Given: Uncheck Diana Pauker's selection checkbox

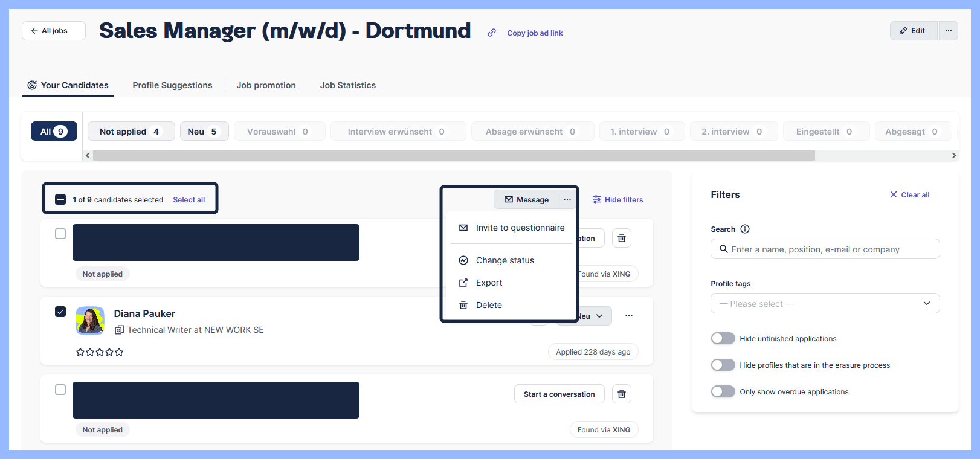Looking at the screenshot, I should (x=60, y=312).
